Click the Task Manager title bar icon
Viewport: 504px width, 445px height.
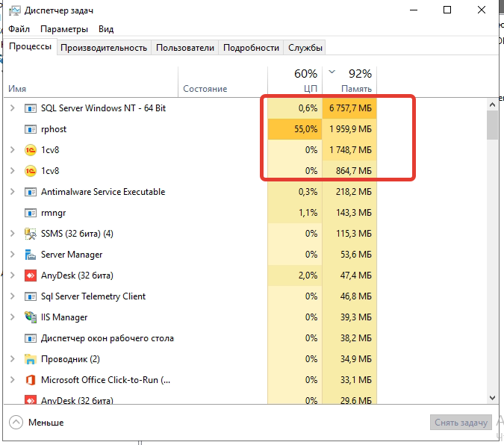(14, 10)
